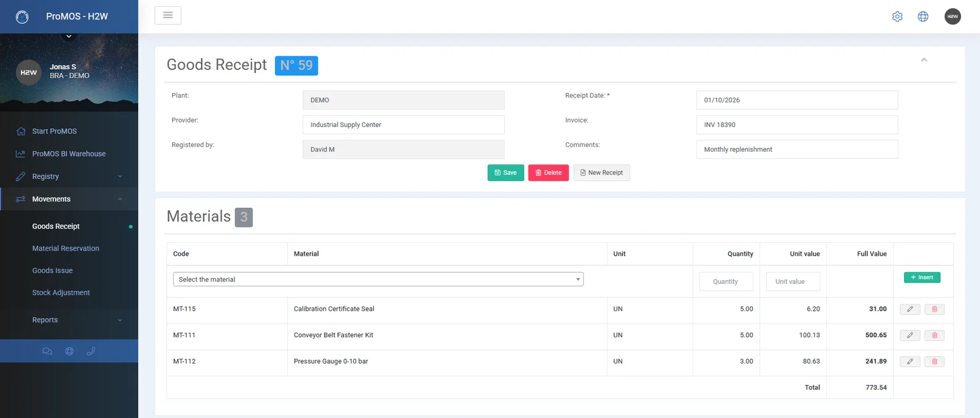Click the New Receipt button

pos(601,173)
